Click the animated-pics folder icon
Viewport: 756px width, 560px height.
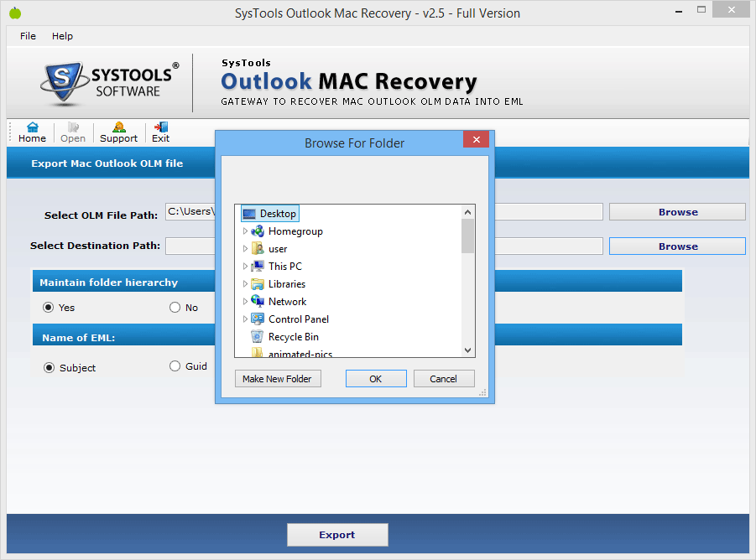[x=258, y=353]
